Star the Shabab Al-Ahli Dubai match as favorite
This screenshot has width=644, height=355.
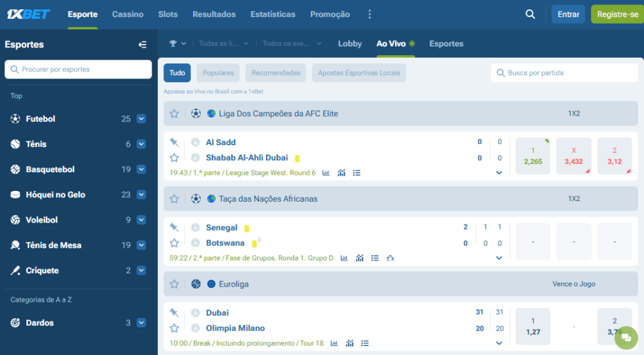click(174, 158)
